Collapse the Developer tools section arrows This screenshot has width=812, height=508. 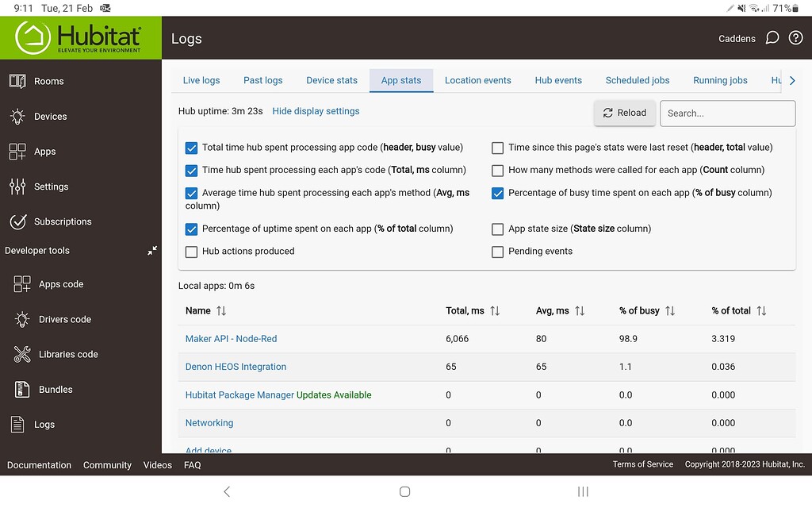[151, 250]
